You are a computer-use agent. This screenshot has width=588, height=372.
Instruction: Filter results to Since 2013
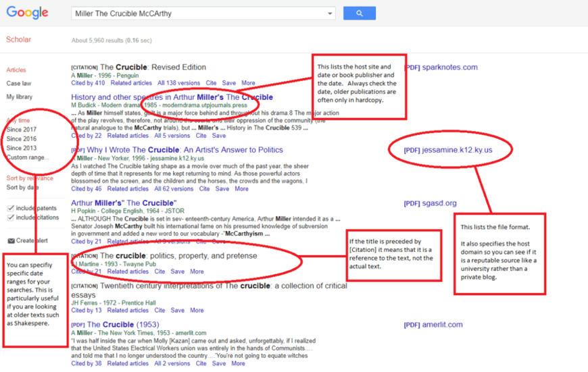[x=22, y=148]
